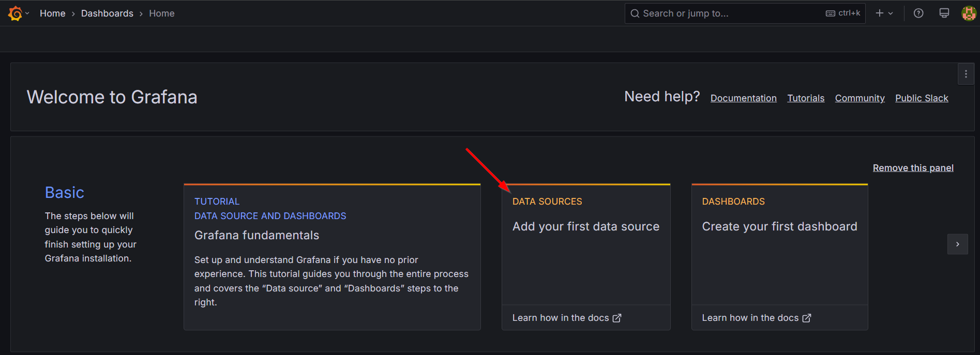Focus the Search or jump to field
980x355 pixels.
[x=745, y=13]
